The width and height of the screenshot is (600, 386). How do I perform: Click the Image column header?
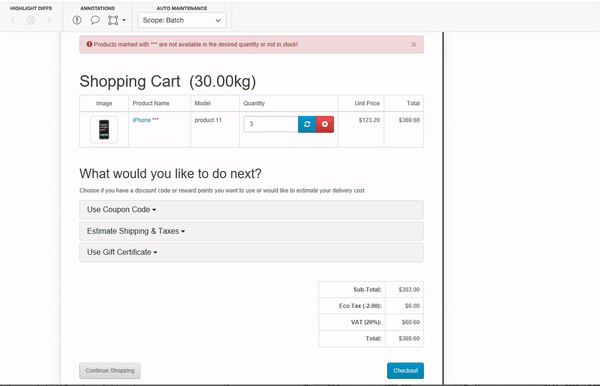pos(104,103)
